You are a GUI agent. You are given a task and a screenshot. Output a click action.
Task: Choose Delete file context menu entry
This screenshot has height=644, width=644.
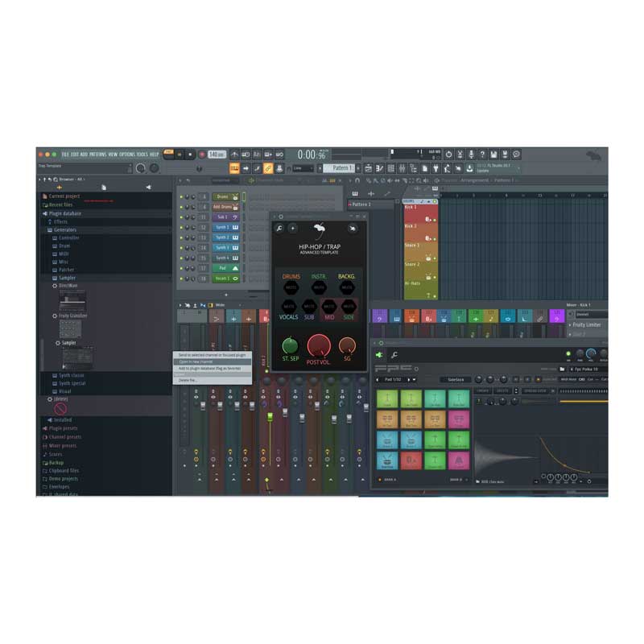213,380
